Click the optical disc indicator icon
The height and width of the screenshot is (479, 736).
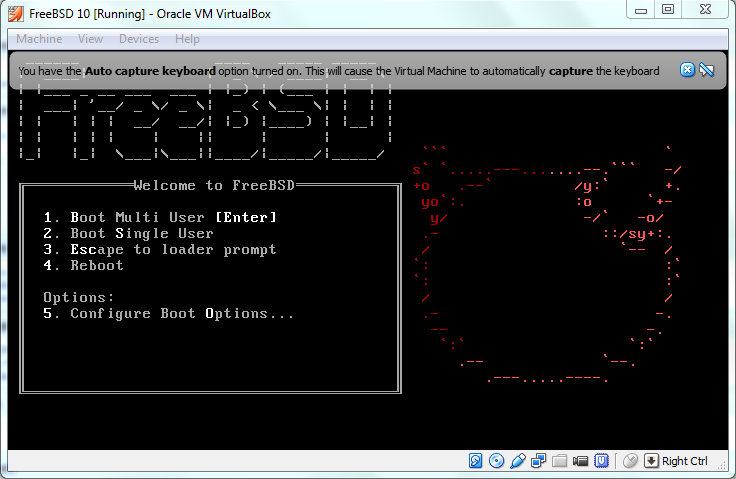(496, 461)
